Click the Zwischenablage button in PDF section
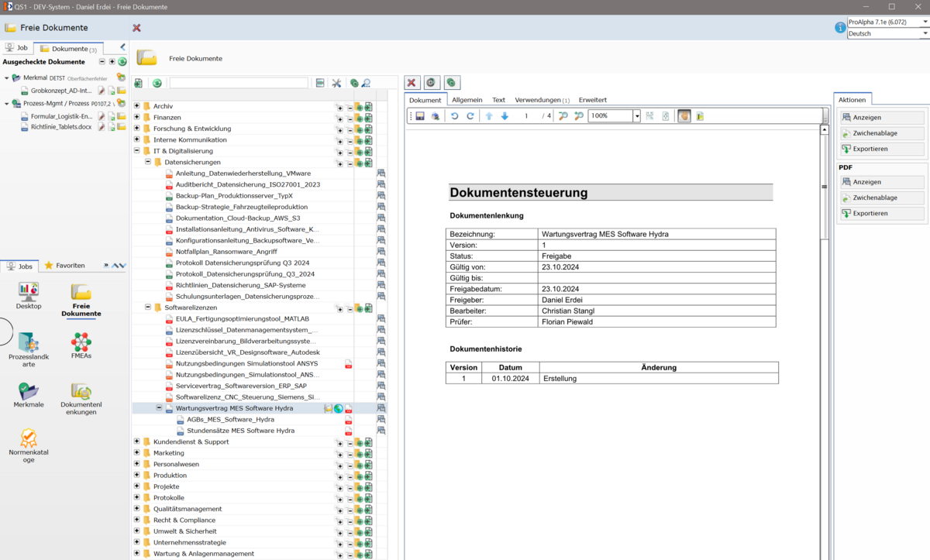This screenshot has height=560, width=930. 882,198
